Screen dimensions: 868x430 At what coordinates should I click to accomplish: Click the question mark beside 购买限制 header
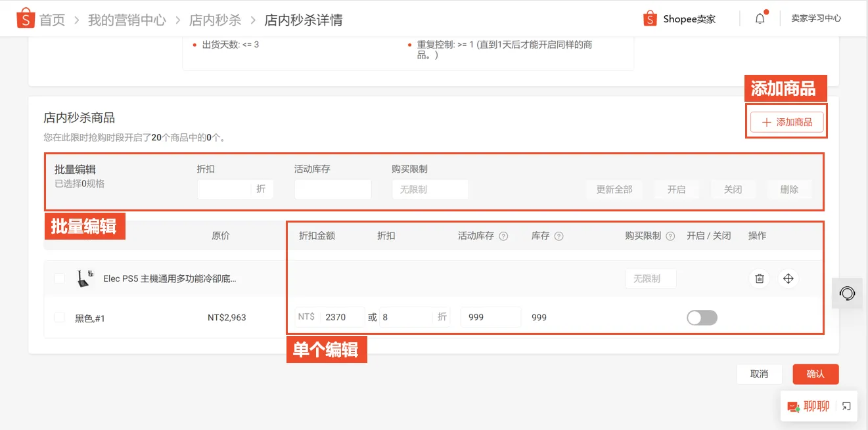670,236
